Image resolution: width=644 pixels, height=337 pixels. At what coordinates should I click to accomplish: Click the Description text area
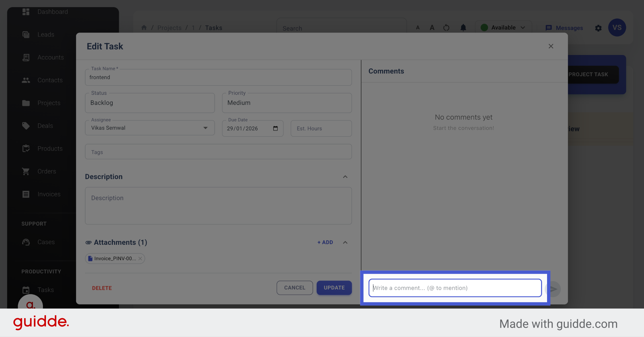click(218, 206)
